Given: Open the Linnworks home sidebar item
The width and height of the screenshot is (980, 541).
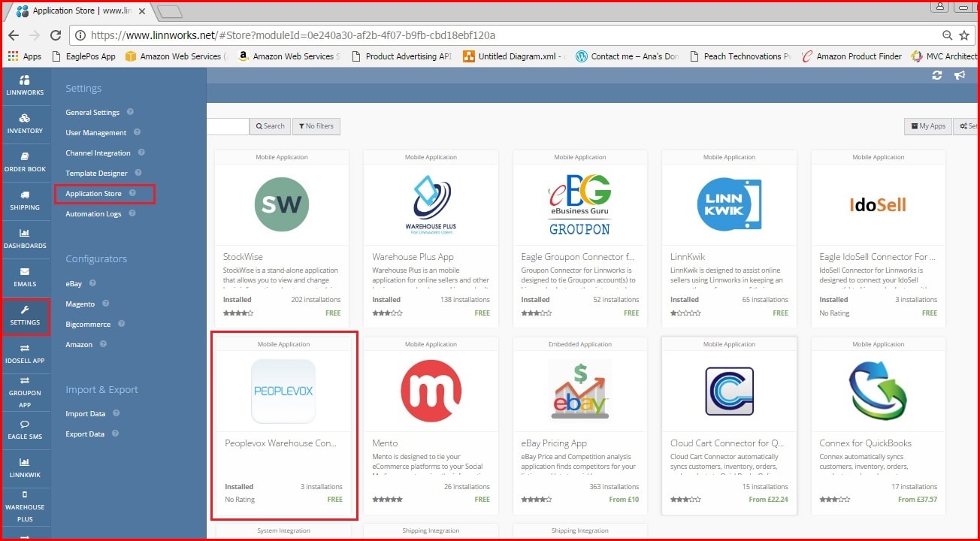Looking at the screenshot, I should point(25,86).
